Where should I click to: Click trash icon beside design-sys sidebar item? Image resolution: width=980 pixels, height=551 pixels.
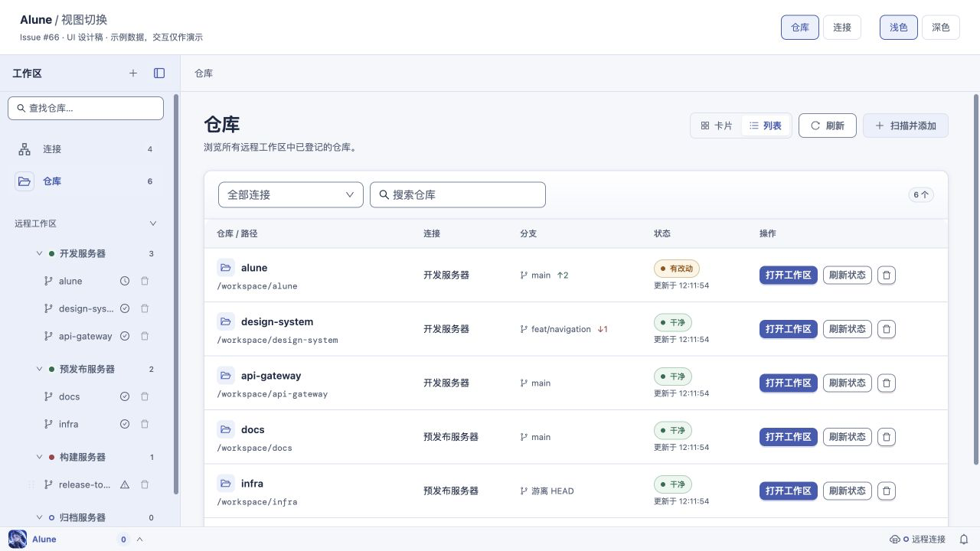point(145,308)
